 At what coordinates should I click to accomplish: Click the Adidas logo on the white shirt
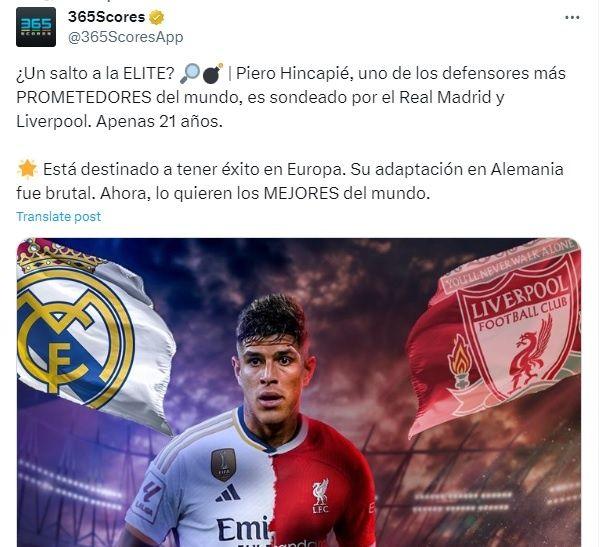[x=228, y=493]
